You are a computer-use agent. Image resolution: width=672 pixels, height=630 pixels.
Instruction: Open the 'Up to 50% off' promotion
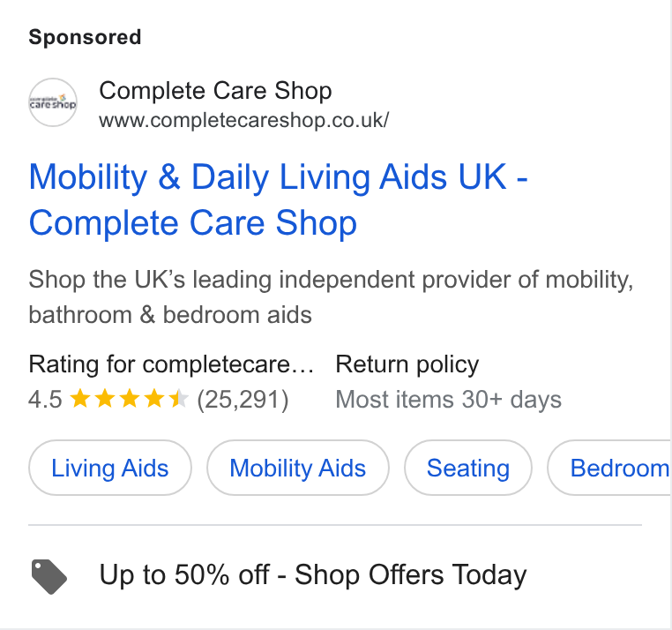[x=313, y=574]
